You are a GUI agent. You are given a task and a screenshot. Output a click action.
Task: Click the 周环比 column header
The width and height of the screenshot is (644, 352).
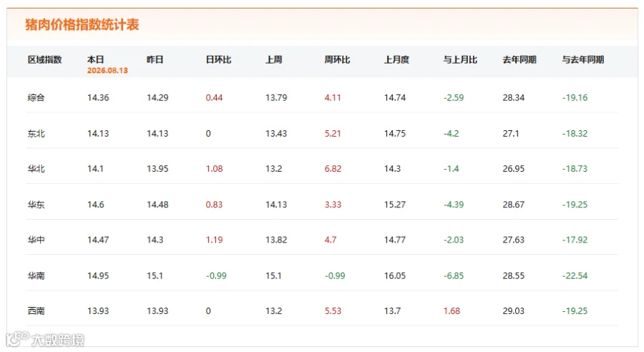(x=337, y=59)
